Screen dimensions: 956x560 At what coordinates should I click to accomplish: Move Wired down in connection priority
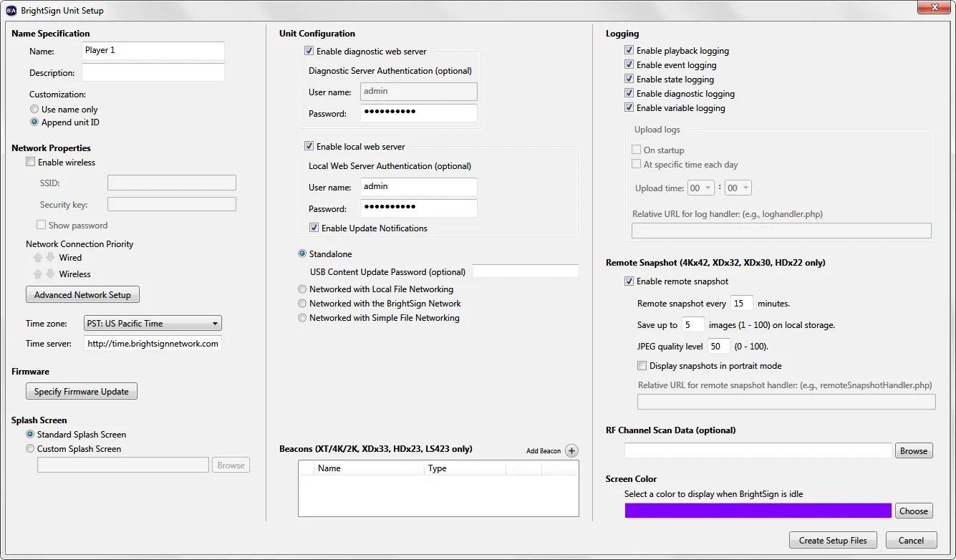coord(50,258)
